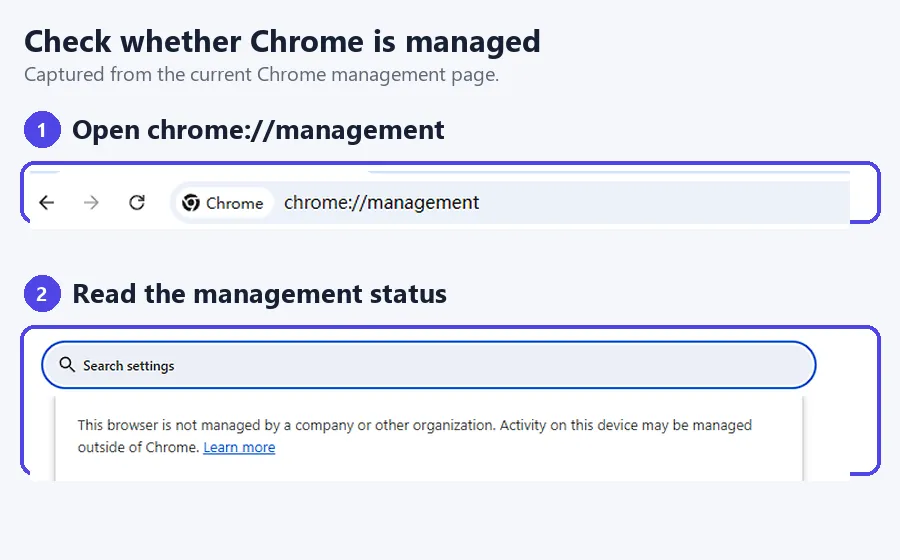The width and height of the screenshot is (900, 560).
Task: Click the 'Check whether Chrome is managed' heading
Action: click(x=282, y=42)
